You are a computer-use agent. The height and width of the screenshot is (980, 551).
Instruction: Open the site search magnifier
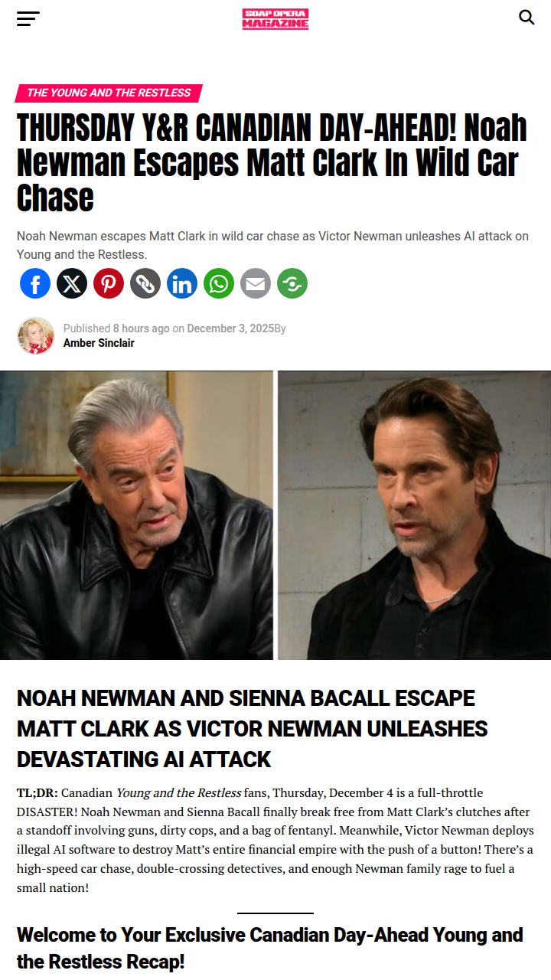(x=527, y=17)
